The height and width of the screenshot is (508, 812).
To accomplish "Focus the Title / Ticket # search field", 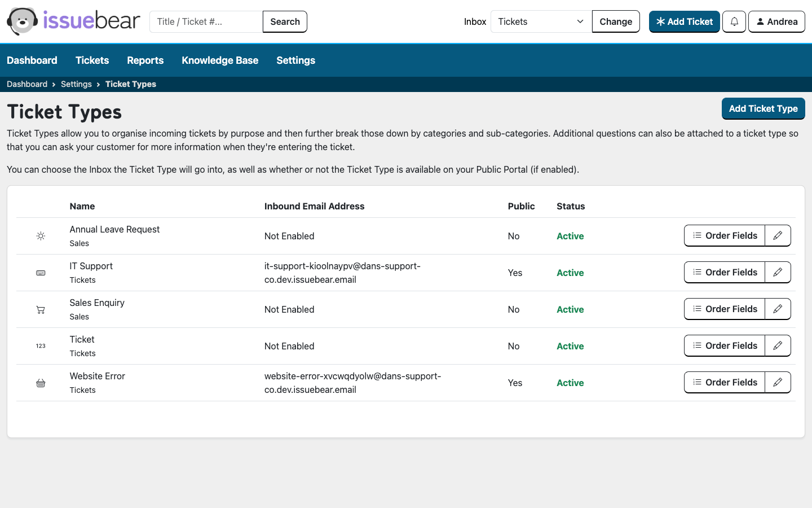I will coord(206,21).
